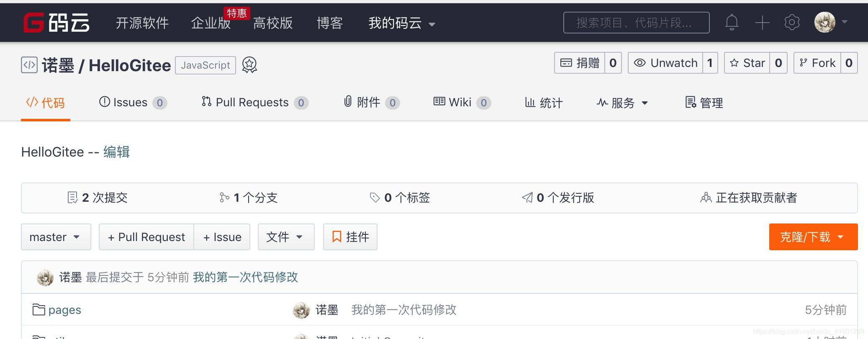Click the Gitee 码云 logo
The width and height of the screenshot is (868, 339).
(56, 22)
